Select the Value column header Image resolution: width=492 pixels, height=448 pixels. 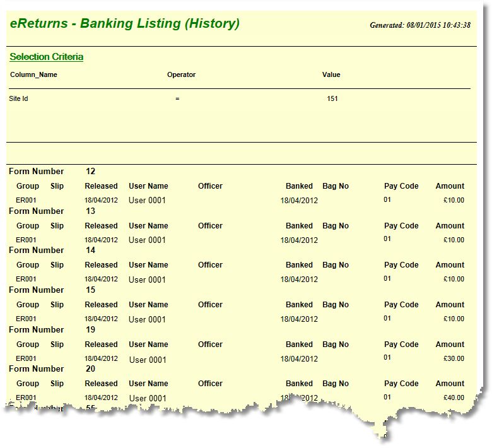[331, 74]
